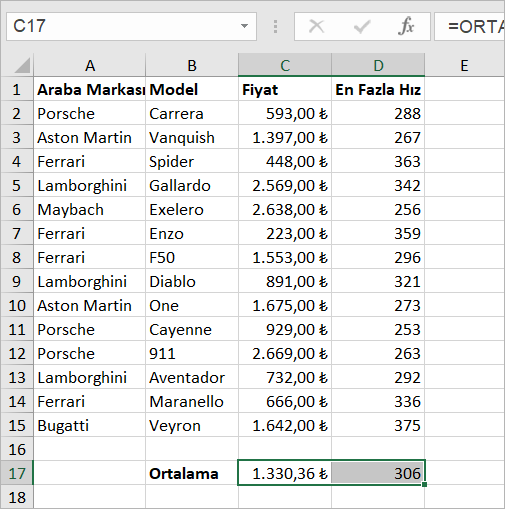Select the Carrera cell
505x509 pixels.
coord(192,113)
